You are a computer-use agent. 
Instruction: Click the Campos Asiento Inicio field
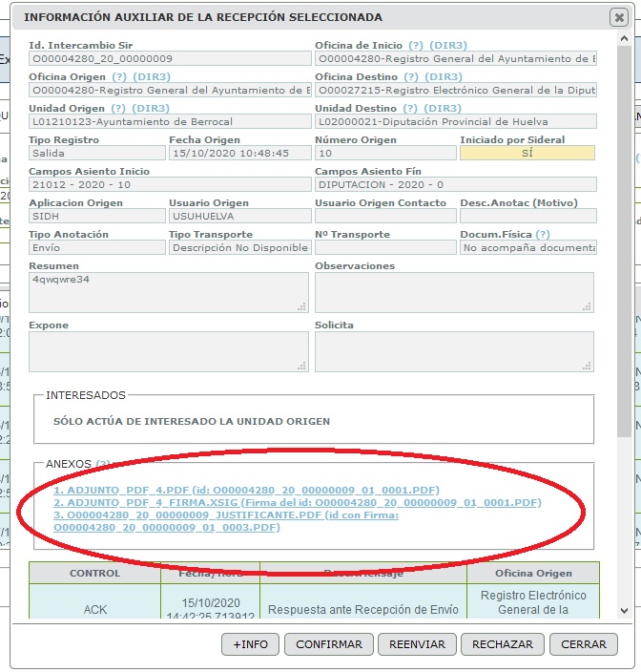tap(170, 184)
